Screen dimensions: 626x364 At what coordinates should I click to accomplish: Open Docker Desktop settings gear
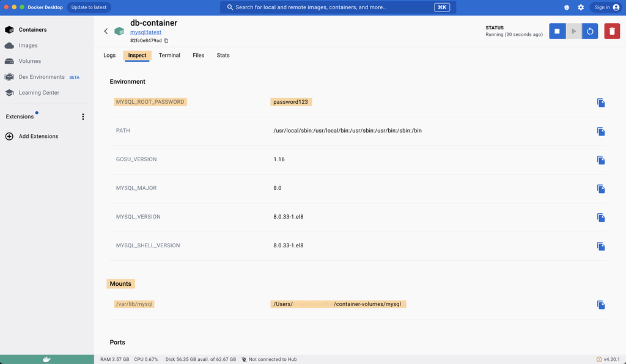581,7
